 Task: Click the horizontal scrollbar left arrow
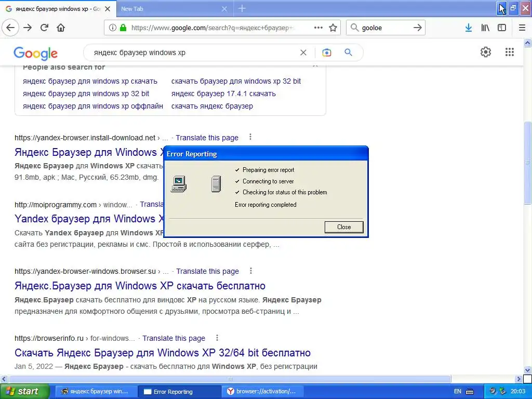(4, 379)
